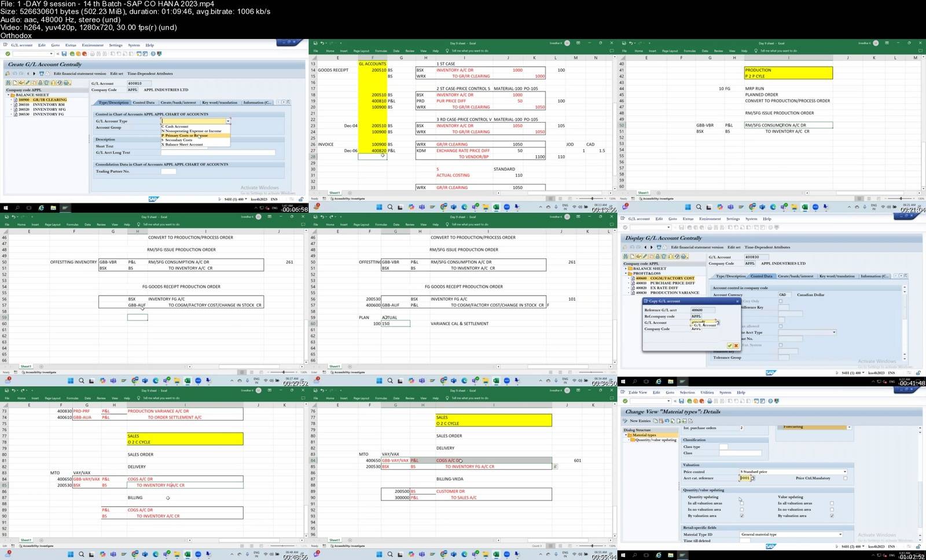
Task: Collapse PROFIT&LOSS folder in Display G/L account tree
Action: tap(626, 273)
